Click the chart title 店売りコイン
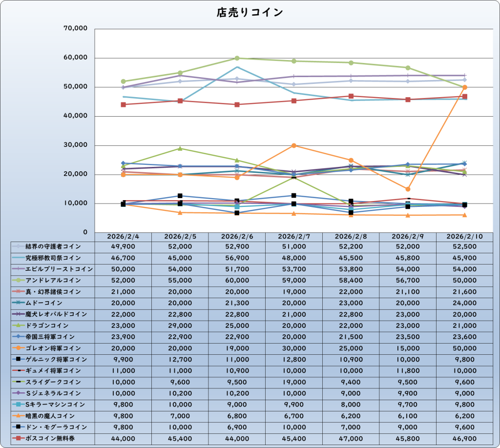 click(x=250, y=13)
